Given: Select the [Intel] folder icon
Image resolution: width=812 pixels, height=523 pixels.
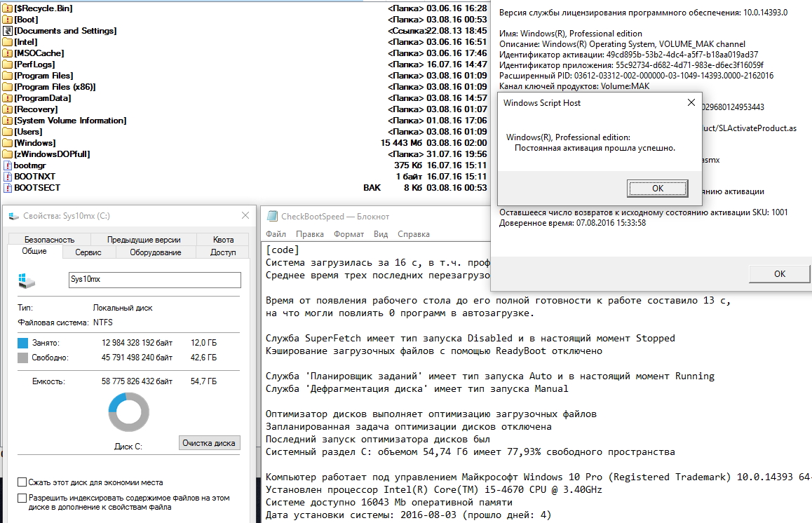Looking at the screenshot, I should pos(7,42).
